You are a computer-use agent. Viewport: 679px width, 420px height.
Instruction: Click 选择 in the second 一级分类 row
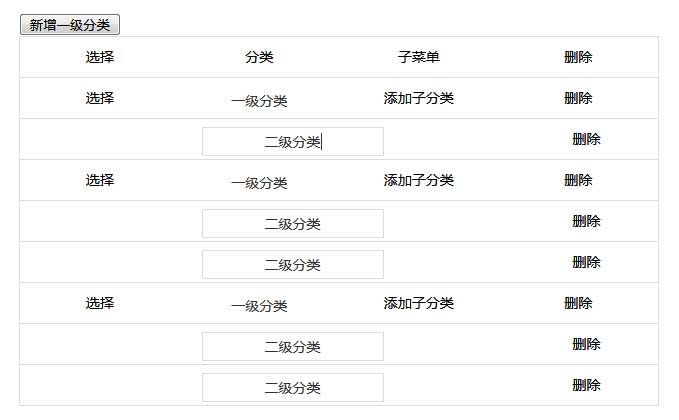99,180
